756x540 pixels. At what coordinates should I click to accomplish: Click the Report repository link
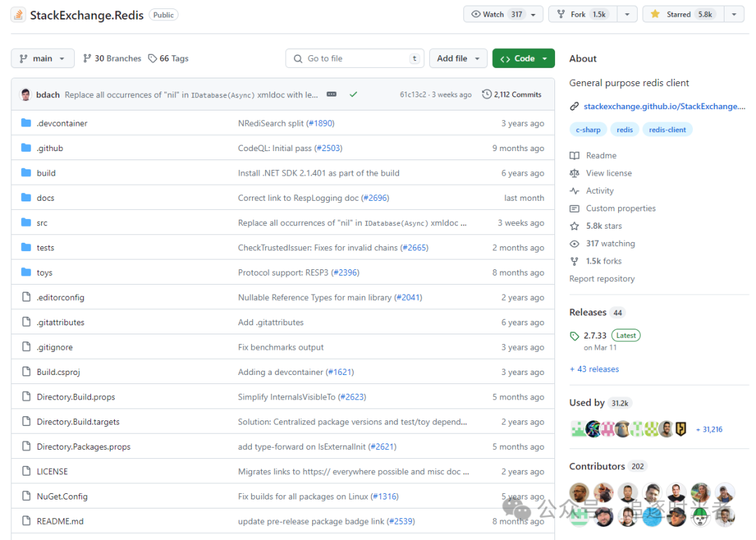click(602, 278)
